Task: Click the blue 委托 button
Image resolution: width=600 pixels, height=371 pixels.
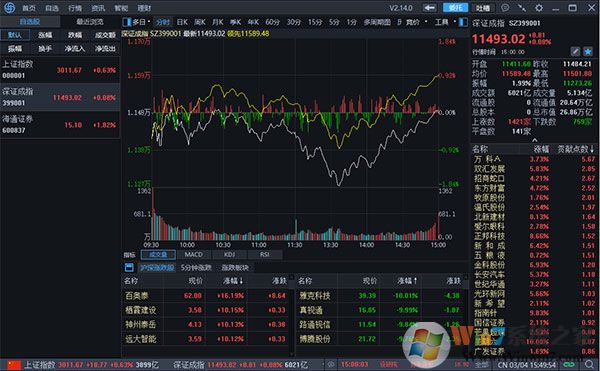Action: coord(455,8)
